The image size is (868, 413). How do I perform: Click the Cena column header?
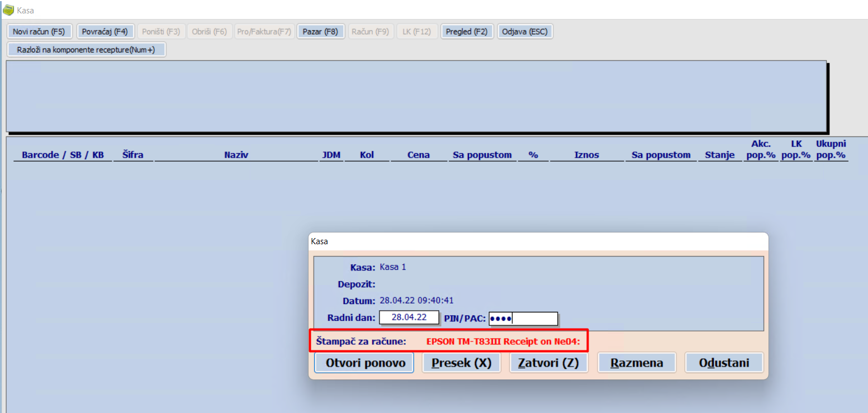coord(419,155)
